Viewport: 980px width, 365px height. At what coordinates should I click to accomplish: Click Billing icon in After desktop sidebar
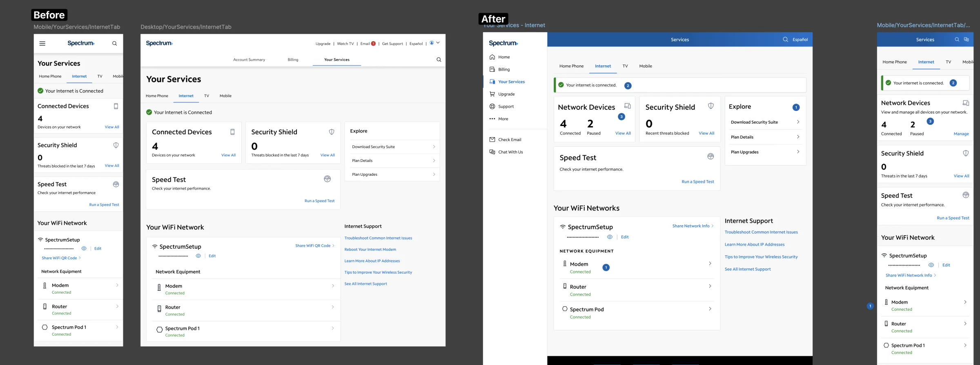(x=492, y=69)
